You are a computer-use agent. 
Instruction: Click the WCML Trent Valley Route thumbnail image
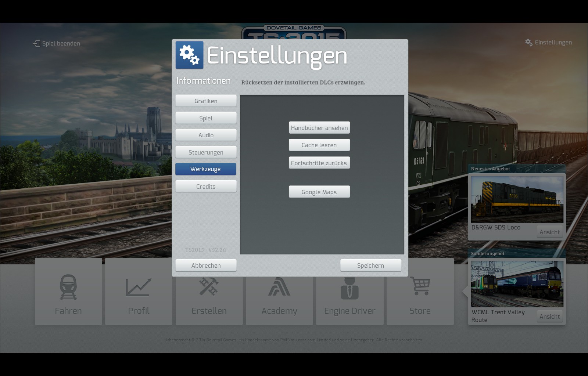pos(517,284)
